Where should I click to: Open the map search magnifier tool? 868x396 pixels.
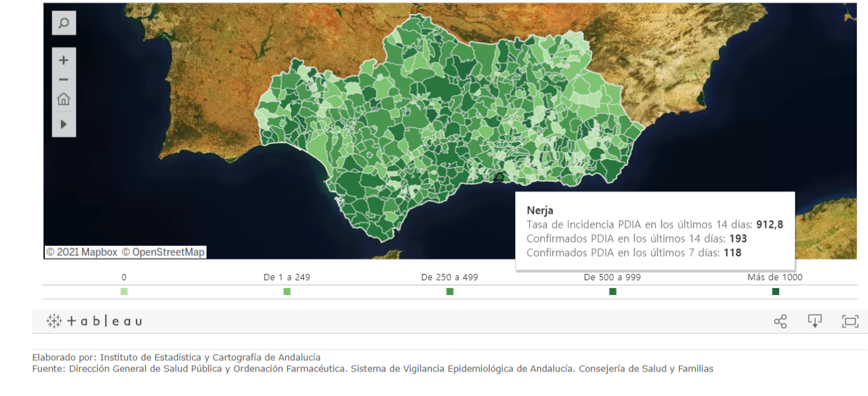(x=64, y=24)
